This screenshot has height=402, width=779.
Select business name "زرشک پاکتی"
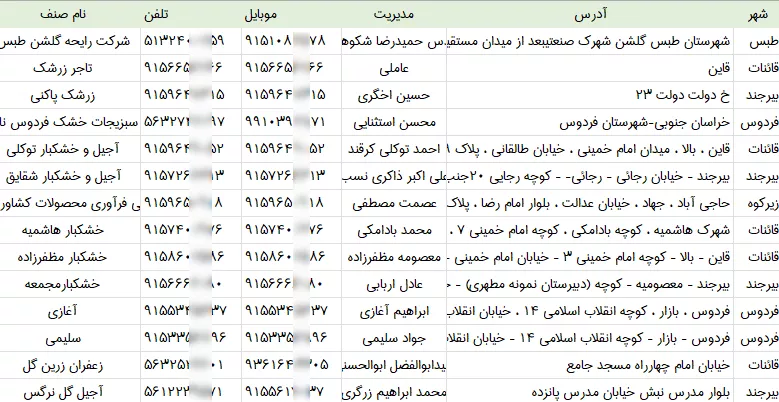(63, 96)
